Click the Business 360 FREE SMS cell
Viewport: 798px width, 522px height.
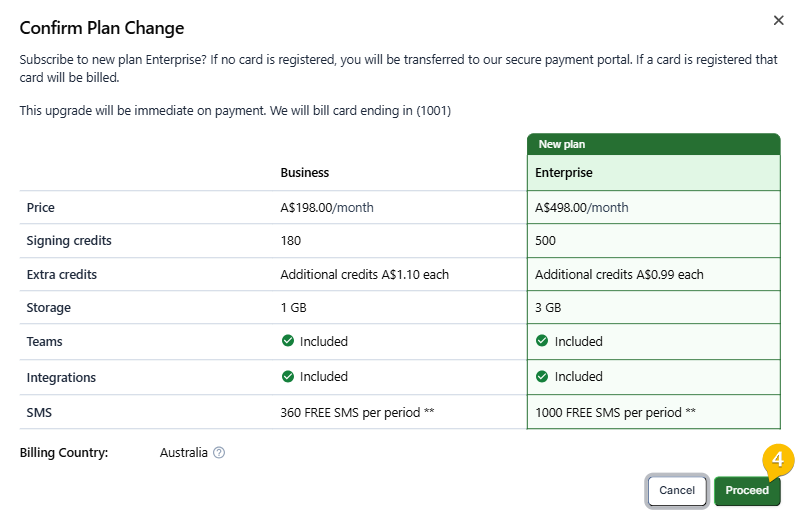(x=400, y=412)
